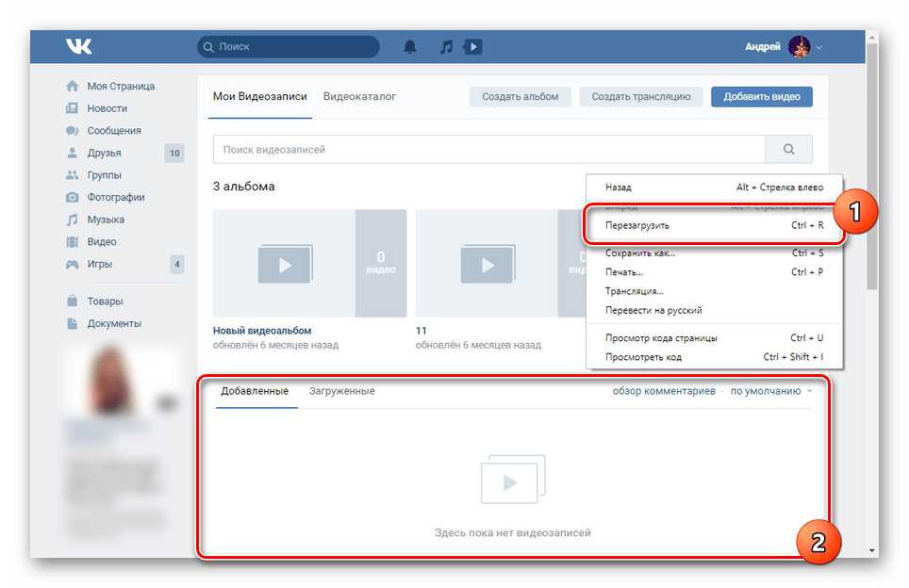The width and height of the screenshot is (909, 588).
Task: Open the по умолчанию sorting dropdown
Action: [771, 391]
